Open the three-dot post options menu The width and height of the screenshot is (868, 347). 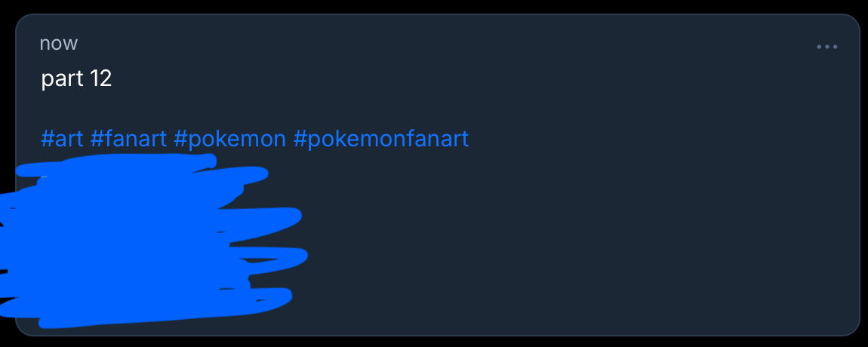(827, 47)
